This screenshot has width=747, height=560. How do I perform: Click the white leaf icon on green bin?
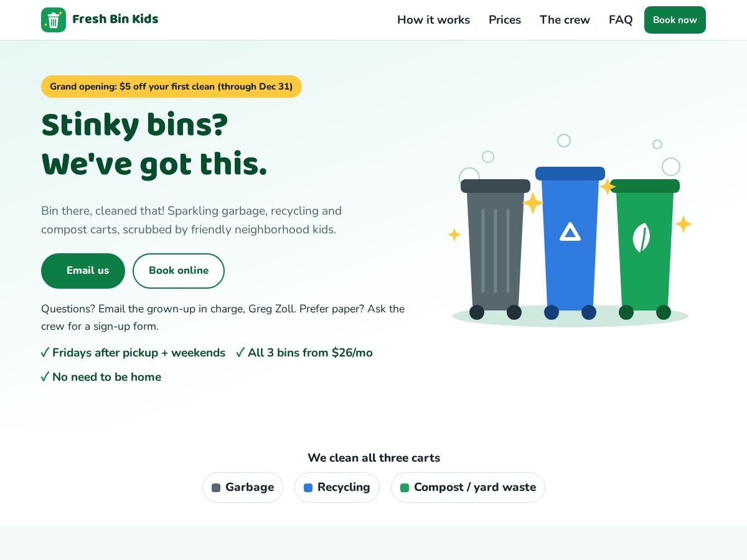[641, 238]
